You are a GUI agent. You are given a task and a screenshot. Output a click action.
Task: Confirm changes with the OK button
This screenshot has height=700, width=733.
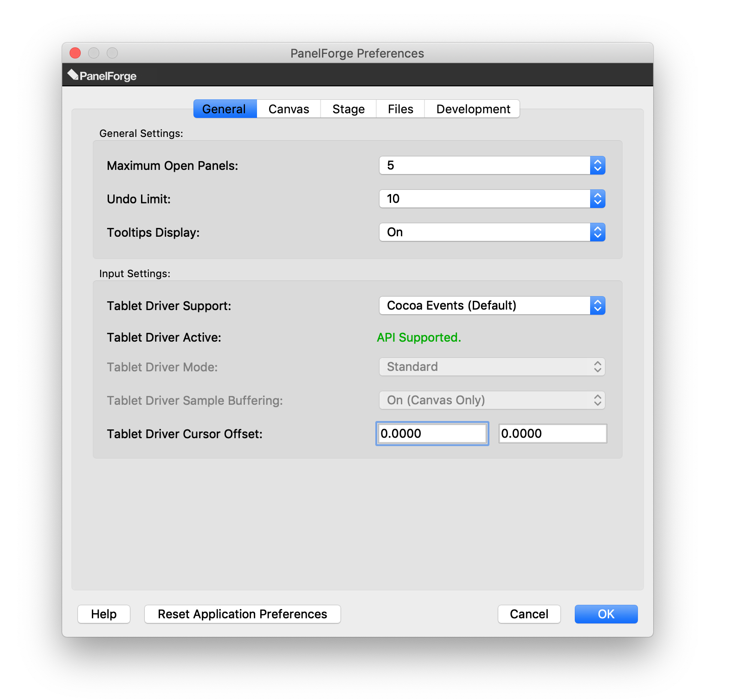pos(606,614)
